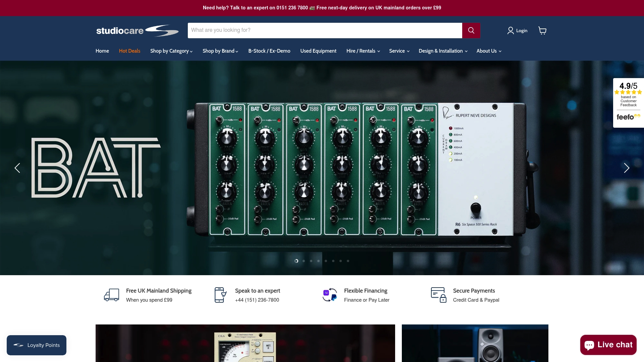This screenshot has width=644, height=362.
Task: Open Used Equipment page
Action: (x=318, y=51)
